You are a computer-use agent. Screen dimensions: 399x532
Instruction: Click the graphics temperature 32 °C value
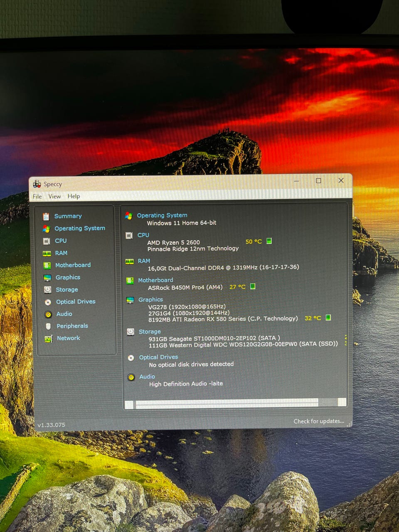pyautogui.click(x=313, y=318)
